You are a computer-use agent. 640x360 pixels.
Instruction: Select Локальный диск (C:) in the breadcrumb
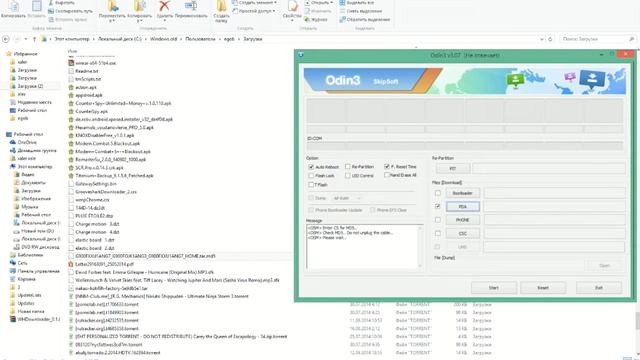(x=120, y=39)
